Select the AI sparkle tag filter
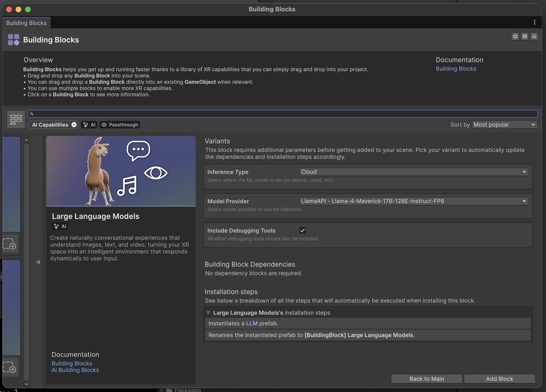 pyautogui.click(x=89, y=125)
